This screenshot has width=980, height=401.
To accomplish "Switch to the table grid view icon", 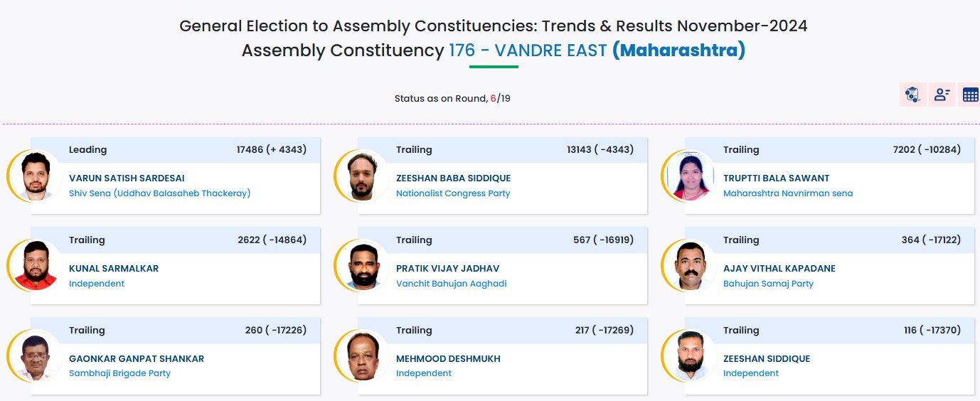I will point(969,95).
